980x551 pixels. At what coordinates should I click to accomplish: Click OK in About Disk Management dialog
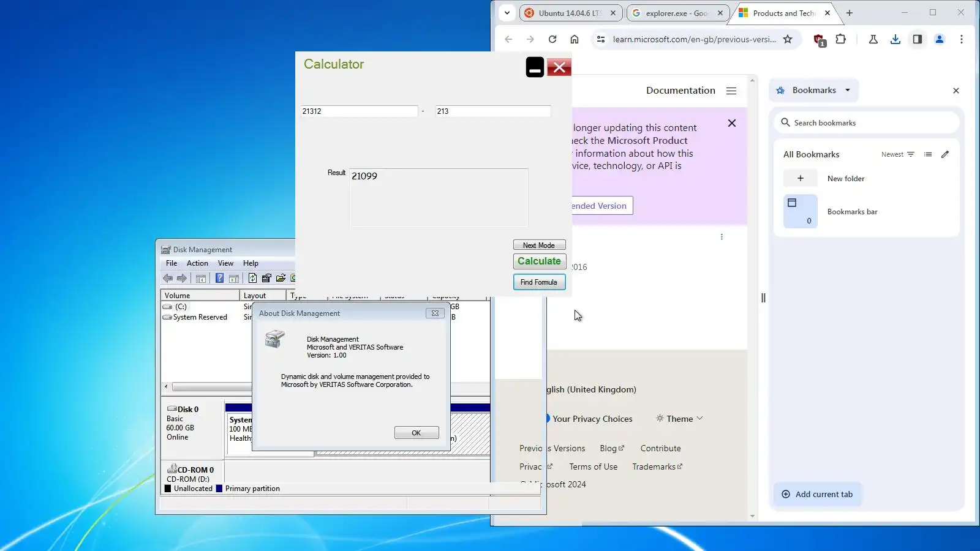pos(417,433)
